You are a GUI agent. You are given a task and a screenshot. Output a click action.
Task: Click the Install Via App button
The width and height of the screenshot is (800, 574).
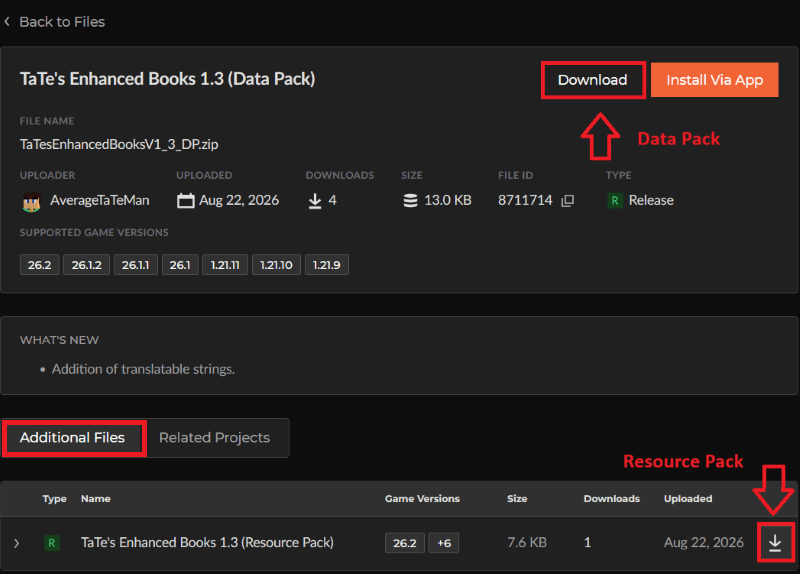pos(714,80)
